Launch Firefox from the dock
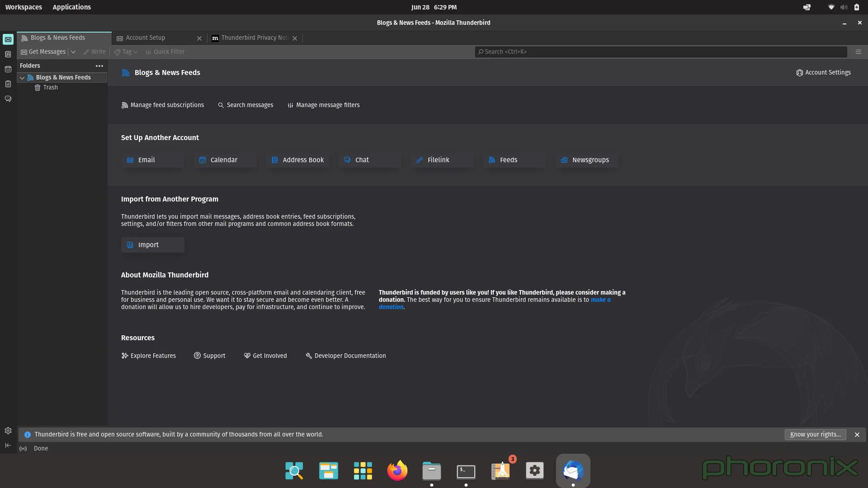The width and height of the screenshot is (868, 488). [397, 471]
